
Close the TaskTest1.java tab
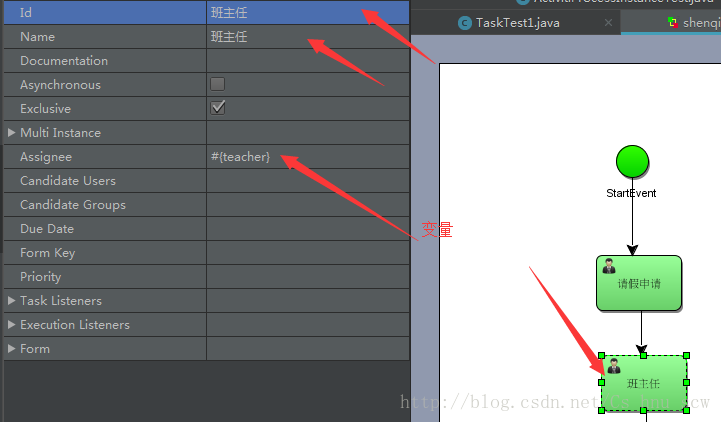[608, 23]
